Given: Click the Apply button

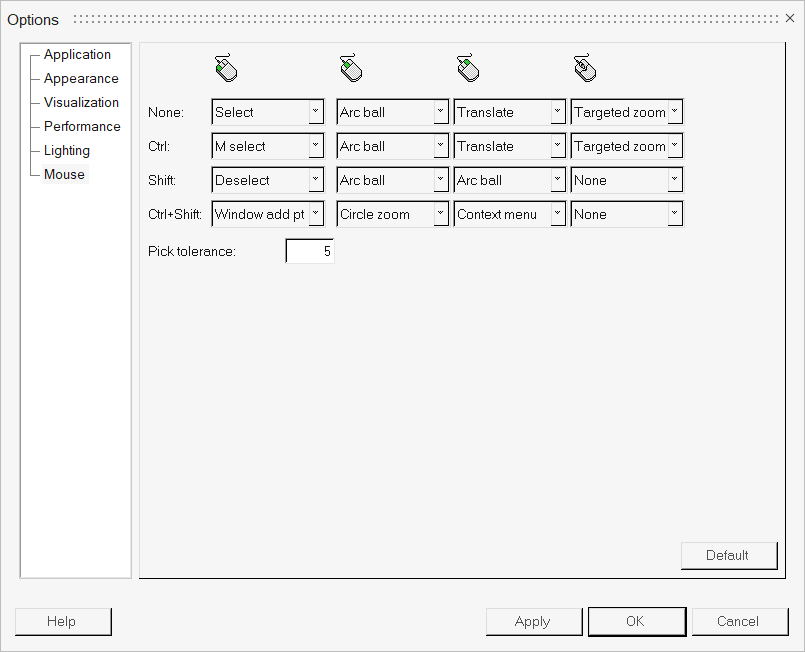Looking at the screenshot, I should (534, 622).
